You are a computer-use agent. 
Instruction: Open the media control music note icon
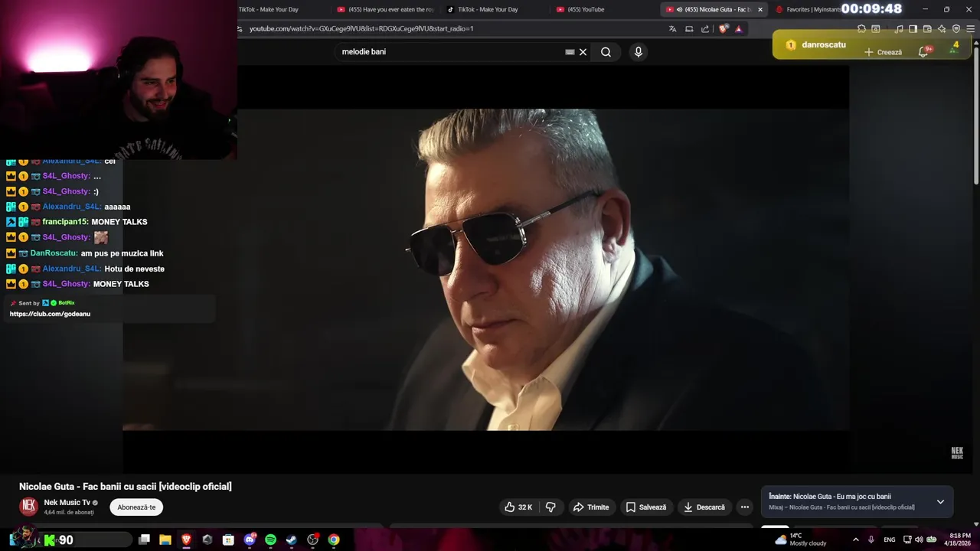899,29
